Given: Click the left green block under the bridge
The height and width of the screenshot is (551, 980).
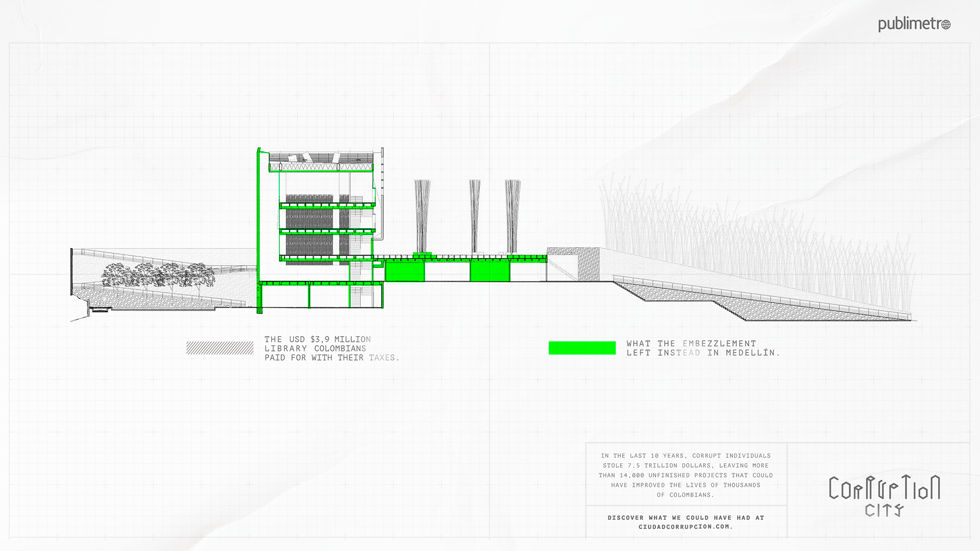Looking at the screenshot, I should click(404, 271).
